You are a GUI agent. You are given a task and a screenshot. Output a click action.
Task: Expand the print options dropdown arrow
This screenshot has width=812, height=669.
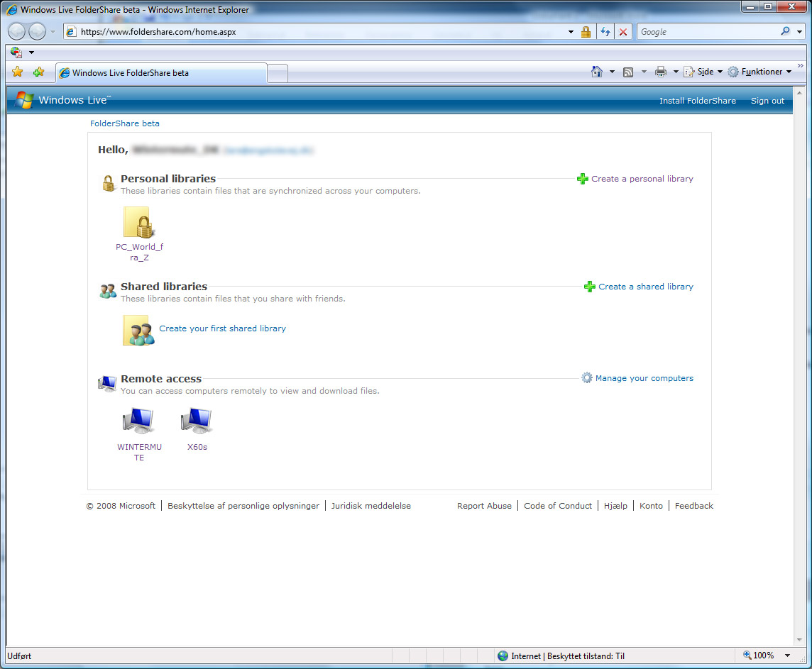(675, 72)
